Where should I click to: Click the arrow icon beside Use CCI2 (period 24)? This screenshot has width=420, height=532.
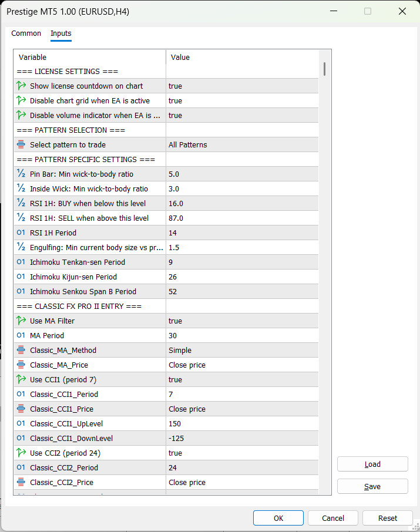(x=21, y=453)
